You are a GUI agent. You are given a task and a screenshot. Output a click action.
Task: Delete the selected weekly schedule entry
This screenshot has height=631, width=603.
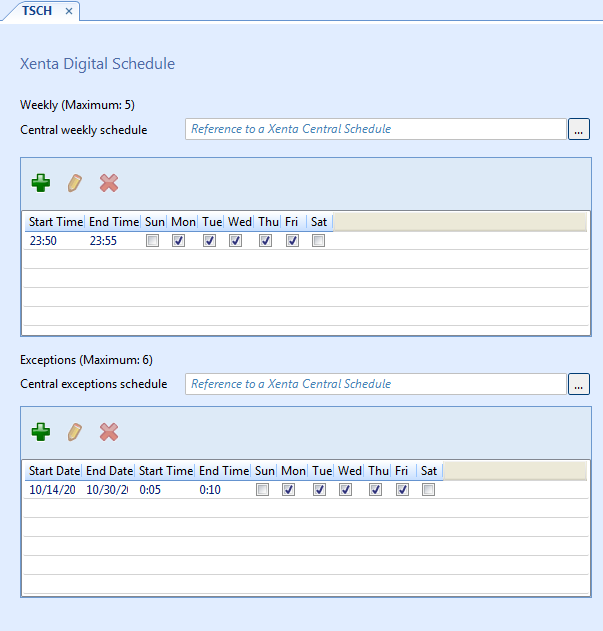(x=109, y=183)
